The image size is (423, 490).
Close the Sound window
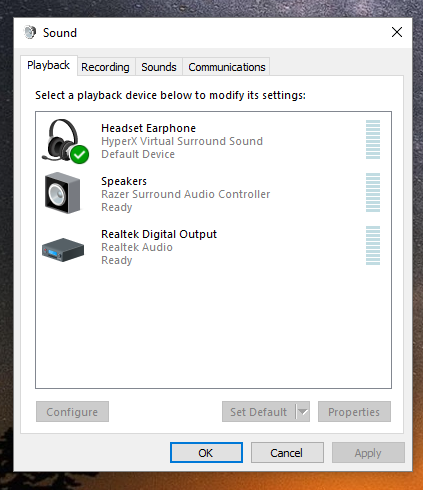tap(397, 32)
